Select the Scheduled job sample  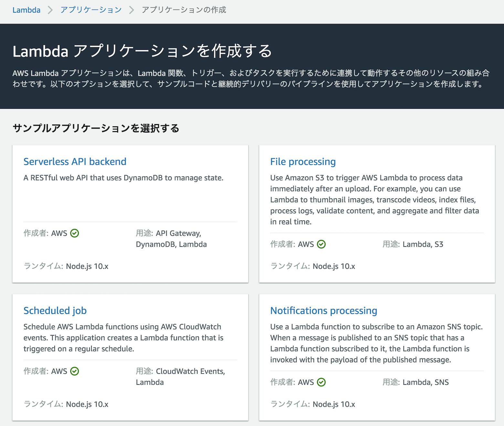(x=55, y=311)
